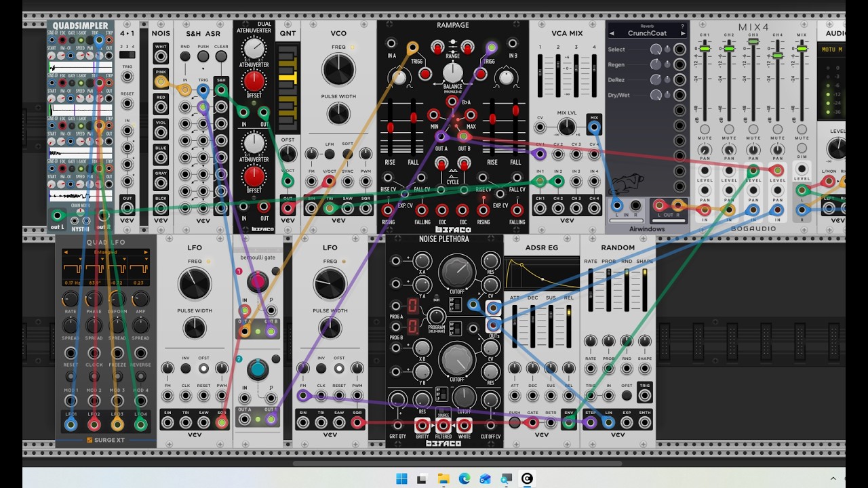Click the CrunchCoat Select knob
This screenshot has width=868, height=488.
pos(656,49)
